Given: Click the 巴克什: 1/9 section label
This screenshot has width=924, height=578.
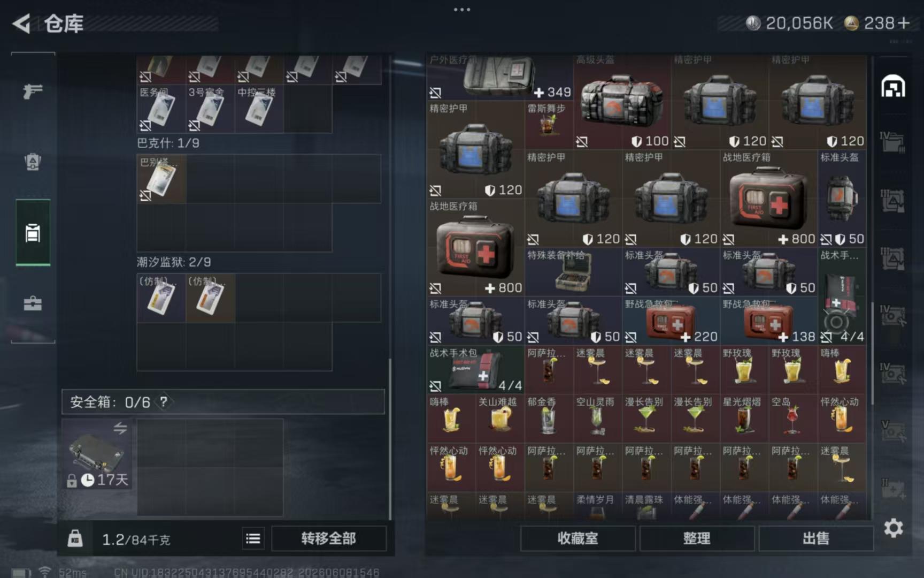Looking at the screenshot, I should tap(168, 143).
